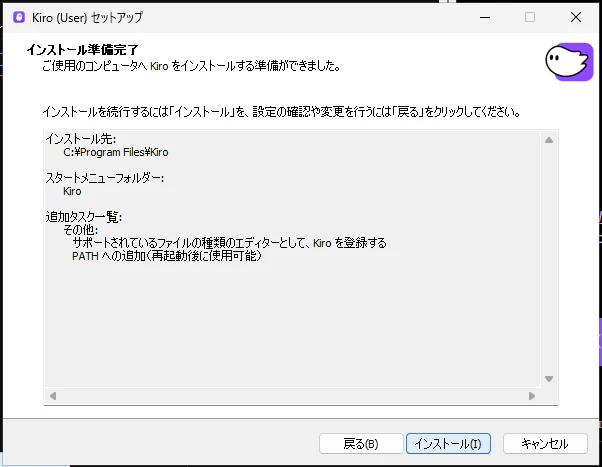Close the Kiro setup window
602x467 pixels.
576,17
